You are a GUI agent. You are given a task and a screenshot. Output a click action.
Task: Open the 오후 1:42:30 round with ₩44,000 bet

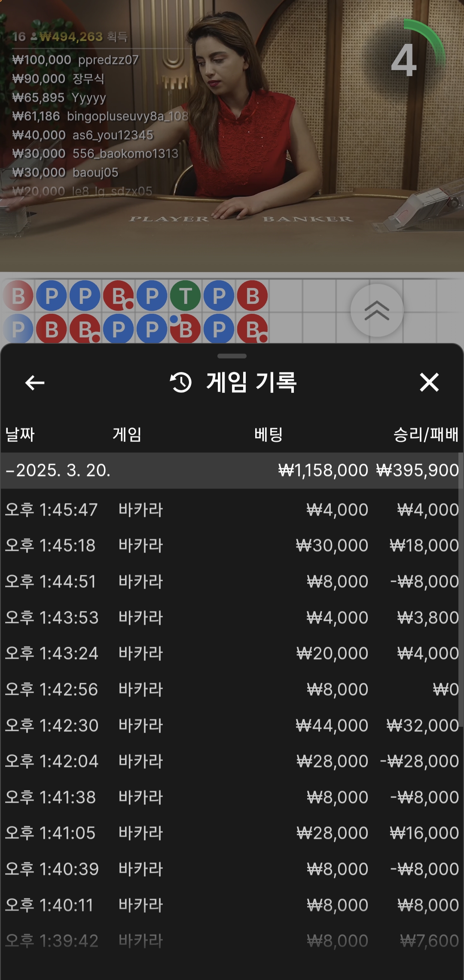pos(232,726)
